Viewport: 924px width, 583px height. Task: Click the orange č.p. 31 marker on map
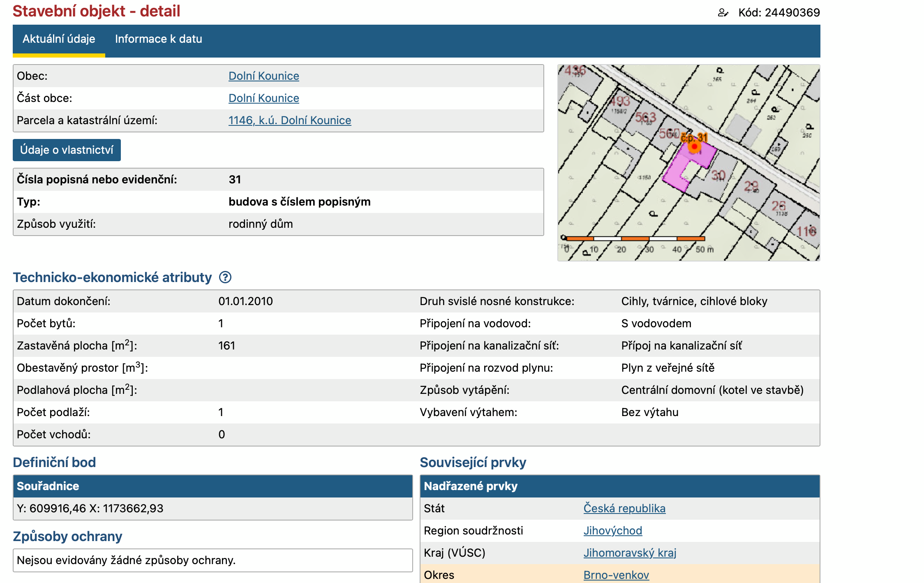pyautogui.click(x=694, y=146)
